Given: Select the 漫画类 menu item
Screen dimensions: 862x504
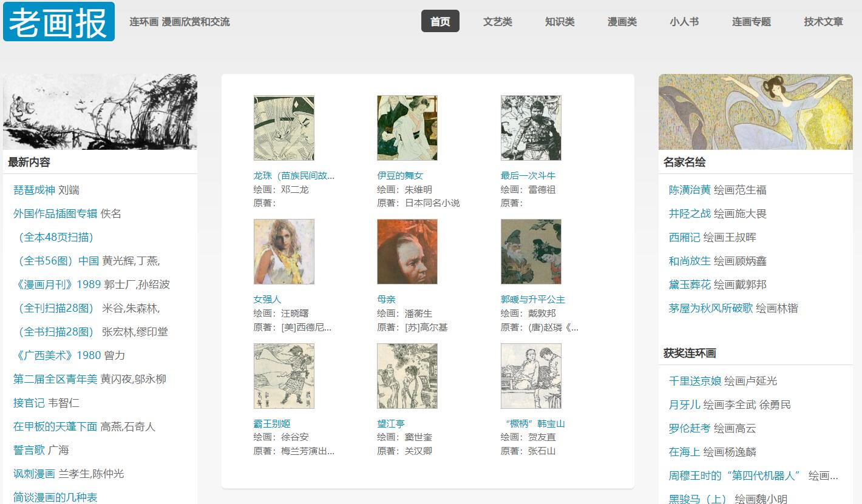Looking at the screenshot, I should [622, 21].
